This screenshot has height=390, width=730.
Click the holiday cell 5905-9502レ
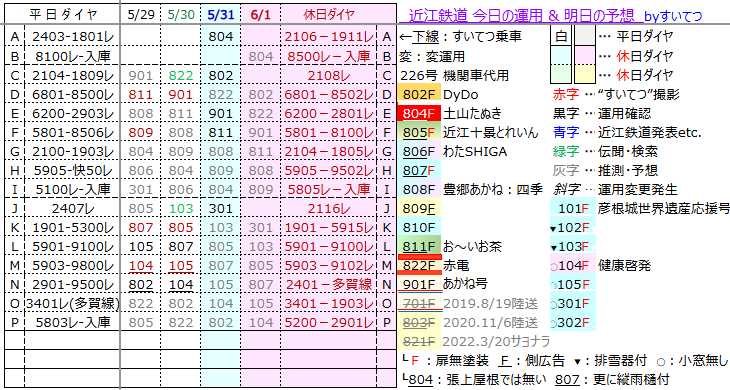coord(329,170)
